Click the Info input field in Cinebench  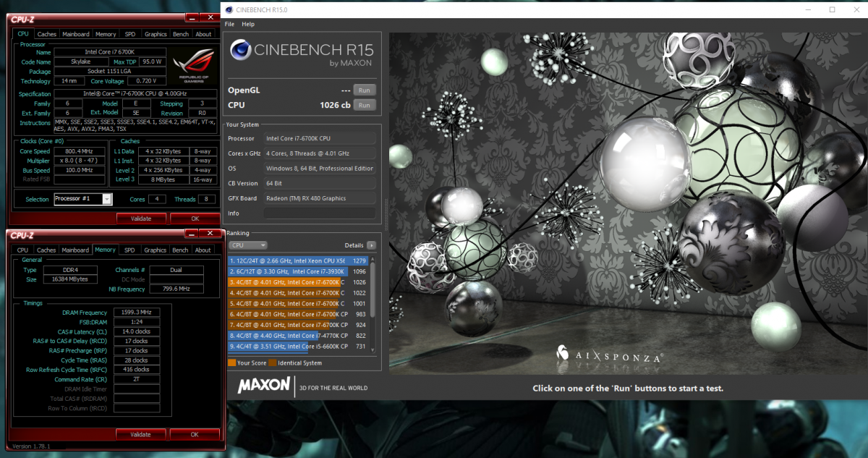(x=320, y=213)
